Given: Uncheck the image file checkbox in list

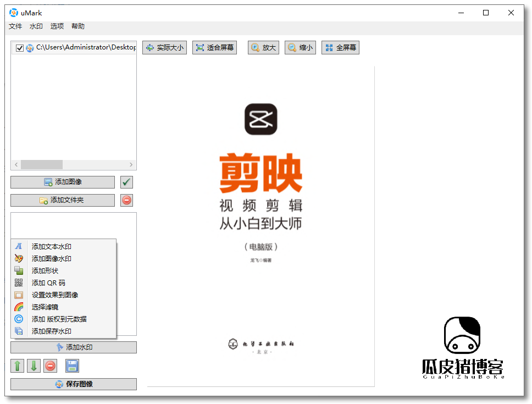Looking at the screenshot, I should (20, 48).
